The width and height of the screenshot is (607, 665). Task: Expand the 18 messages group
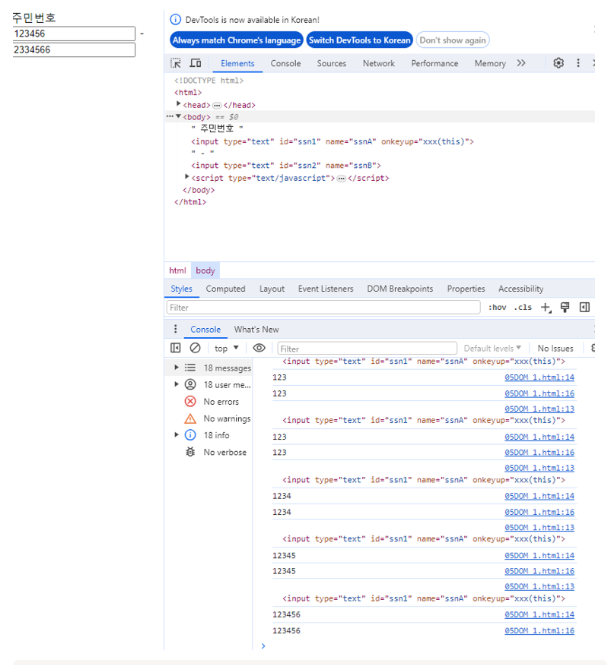pos(176,367)
